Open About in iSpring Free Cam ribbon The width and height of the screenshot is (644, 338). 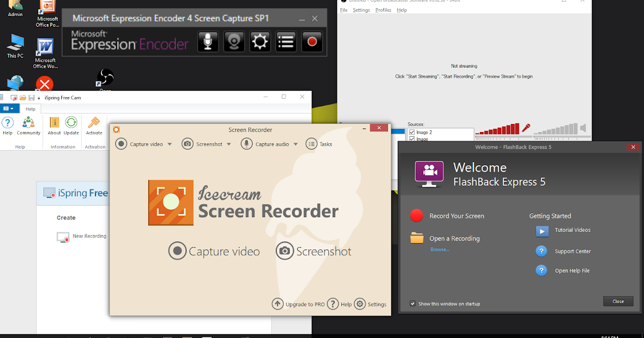[54, 126]
